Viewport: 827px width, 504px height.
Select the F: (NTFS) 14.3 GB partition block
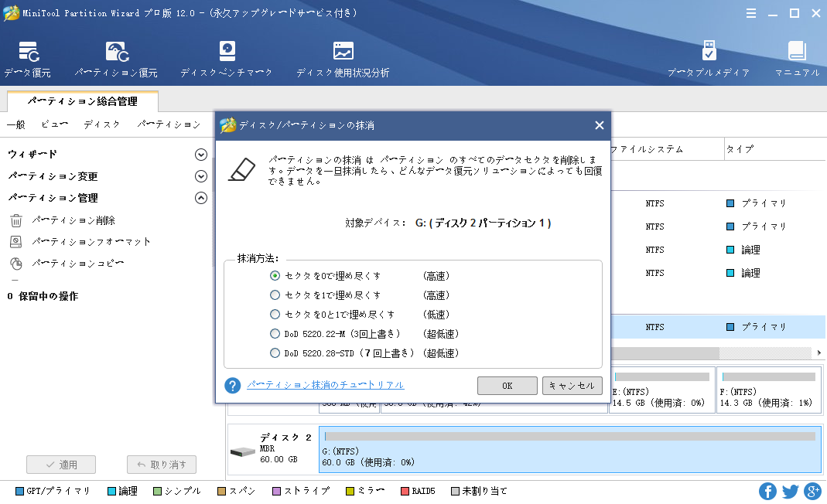[x=769, y=390]
